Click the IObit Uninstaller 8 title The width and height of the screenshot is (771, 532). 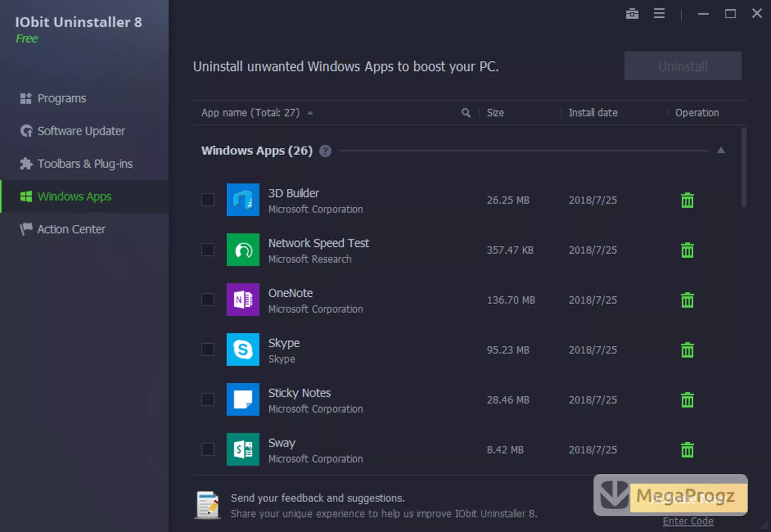[78, 22]
